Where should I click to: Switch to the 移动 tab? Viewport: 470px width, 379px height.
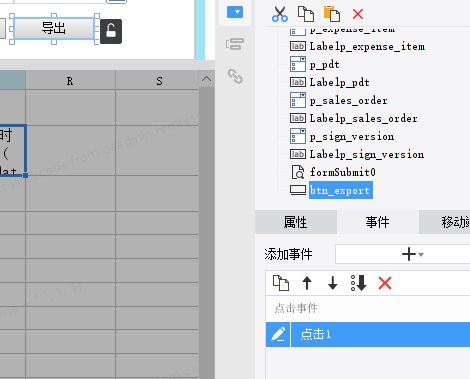(x=445, y=222)
